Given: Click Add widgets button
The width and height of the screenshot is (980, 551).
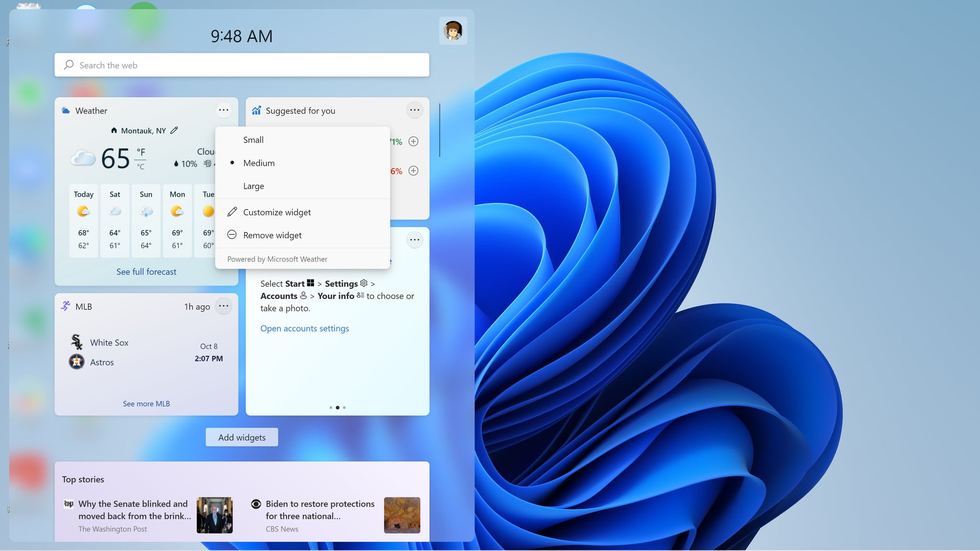Looking at the screenshot, I should (x=242, y=437).
